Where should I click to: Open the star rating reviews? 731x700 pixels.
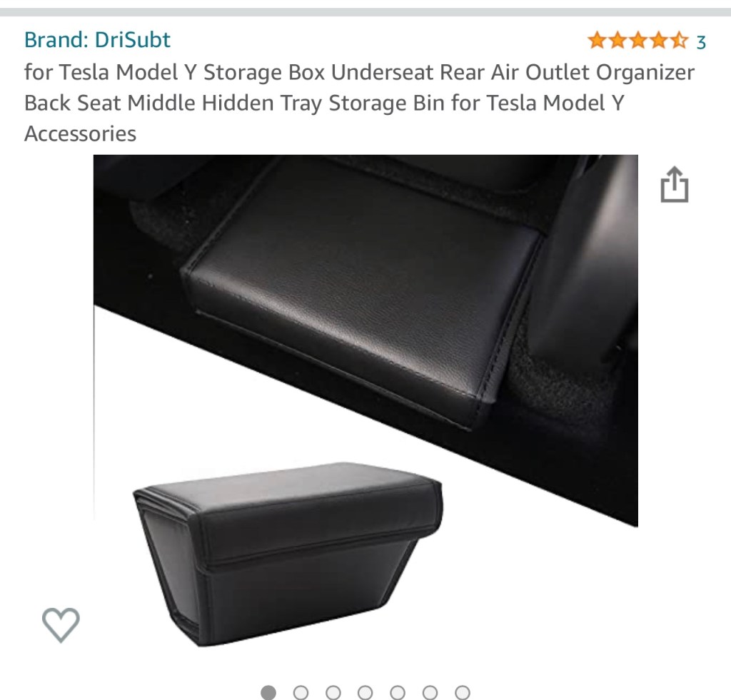637,41
